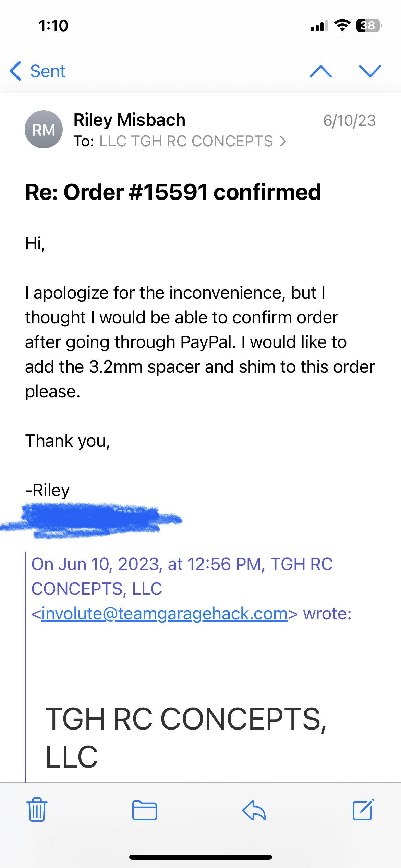Expand recipient LLC TGH RC CONCEPTS details
The height and width of the screenshot is (868, 401).
coord(192,141)
